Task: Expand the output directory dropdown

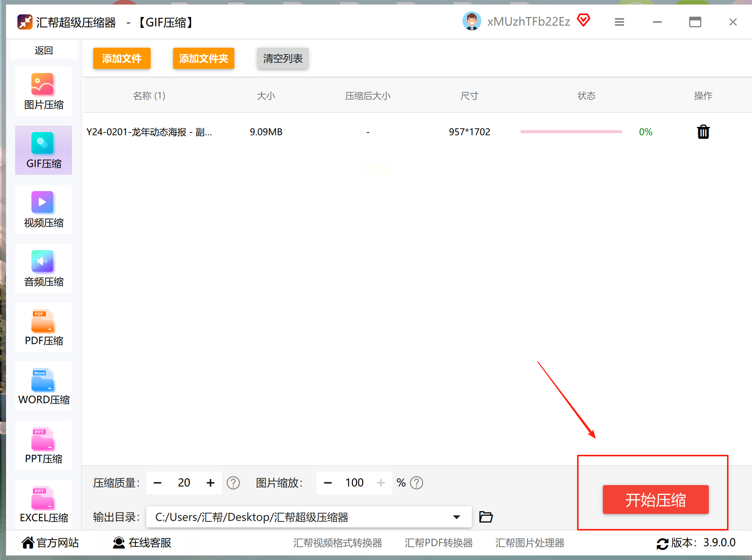Action: (x=457, y=517)
